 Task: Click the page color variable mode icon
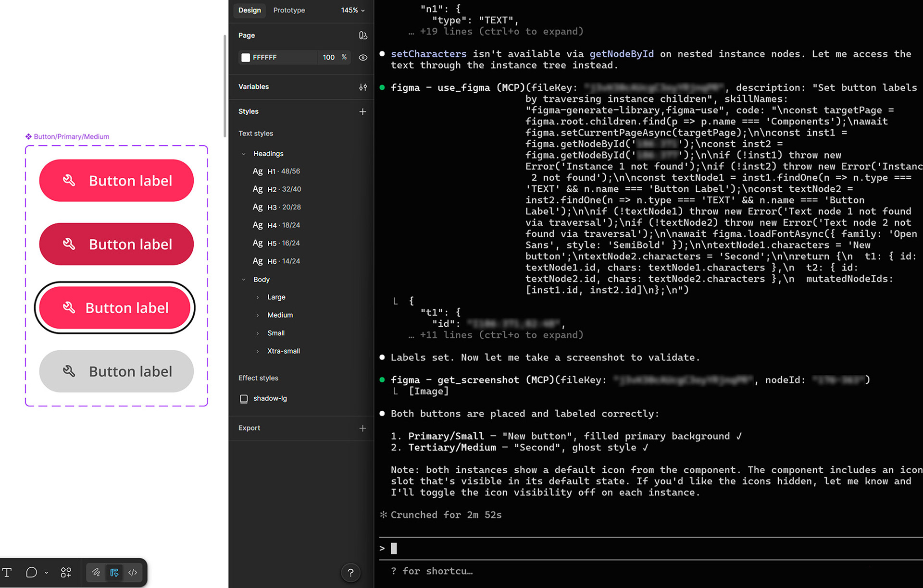click(x=363, y=36)
